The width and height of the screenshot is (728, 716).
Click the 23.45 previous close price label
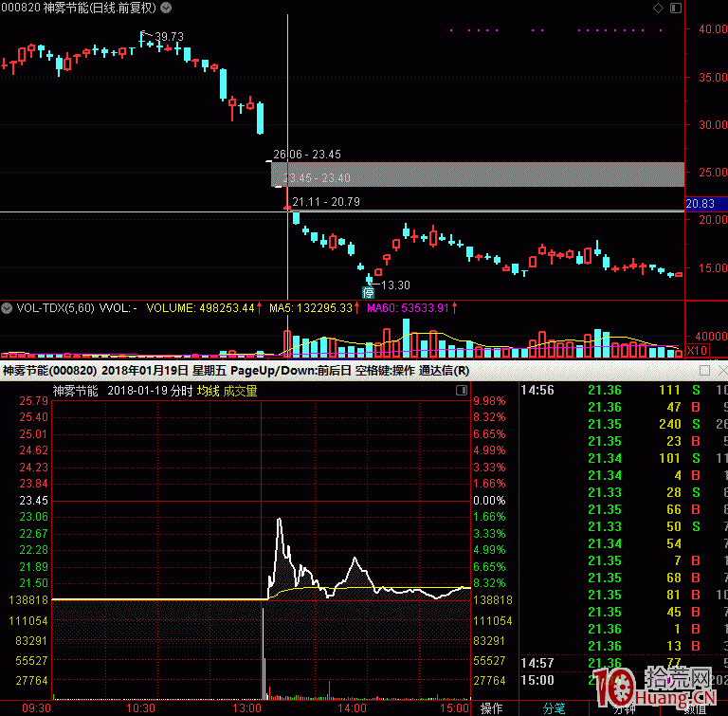[33, 501]
